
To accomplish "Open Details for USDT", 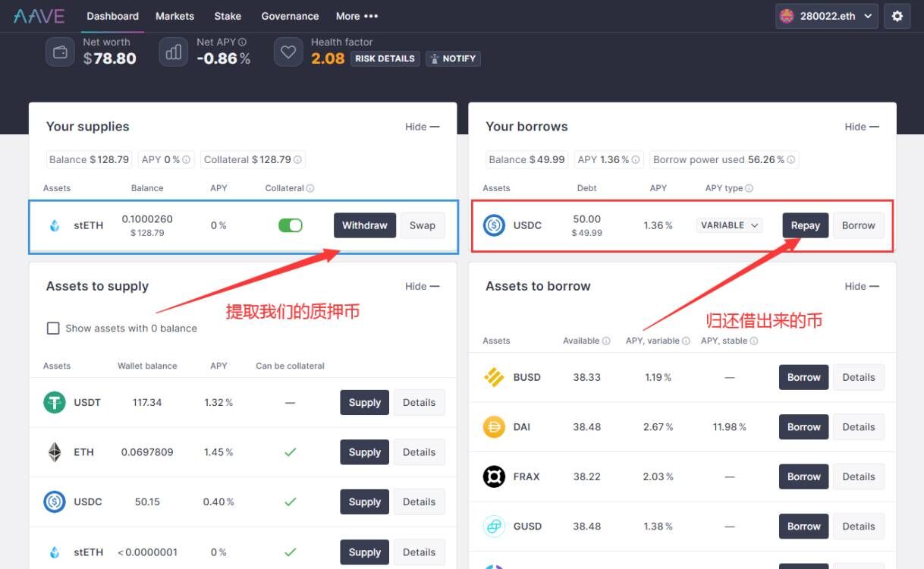I will [x=420, y=403].
